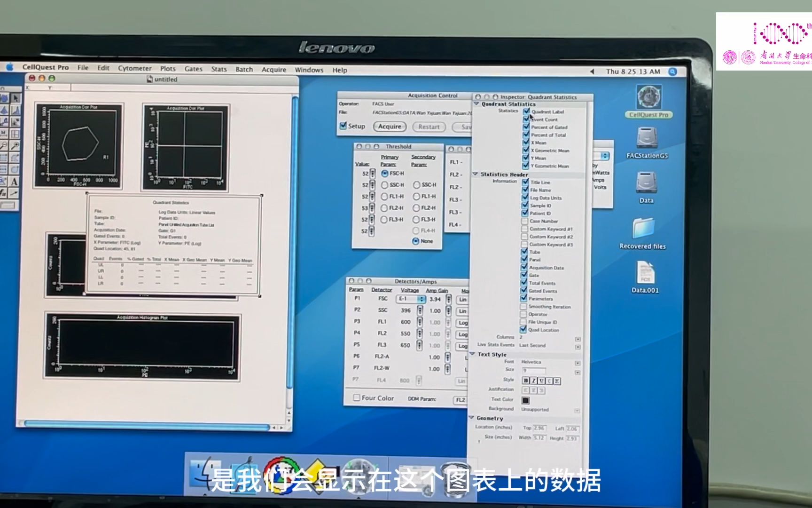812x508 pixels.
Task: Uncheck Percent of Gated statistic
Action: coord(526,127)
